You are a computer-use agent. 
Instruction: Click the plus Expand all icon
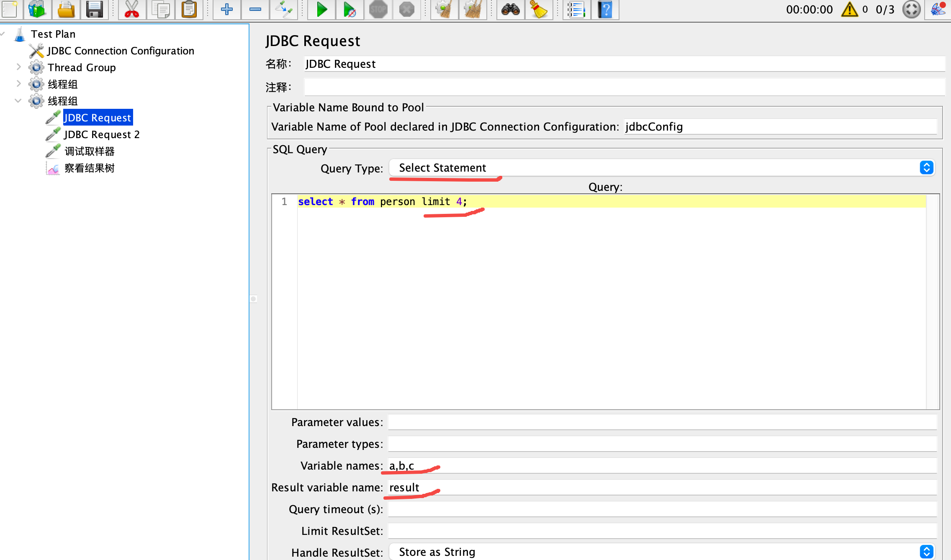226,9
